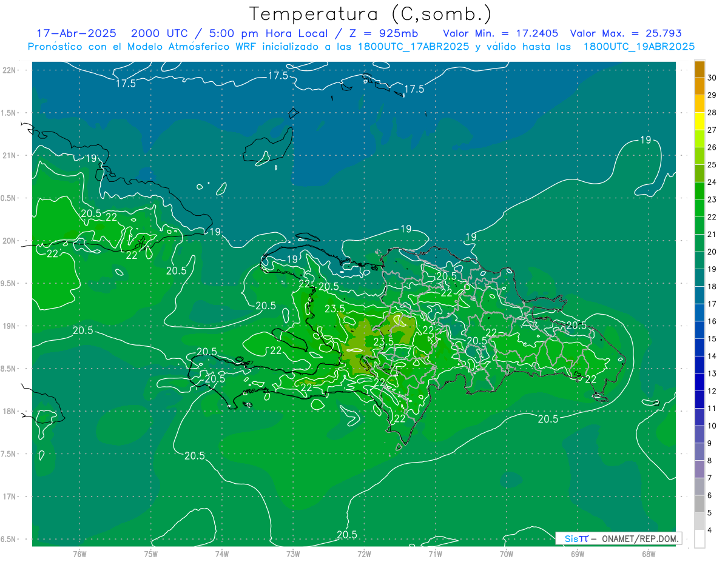Click the "20N" latitude axis label

[8, 241]
